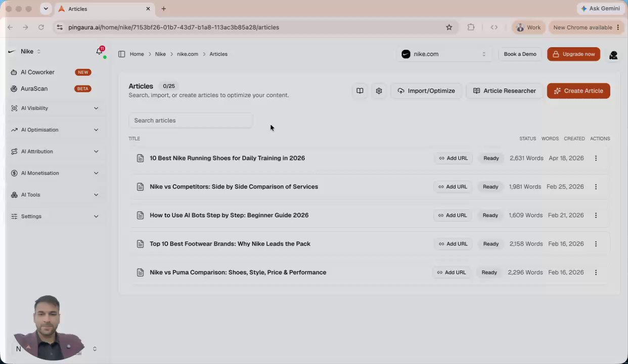This screenshot has height=364, width=628.
Task: Click New Chrome available update button
Action: [x=586, y=27]
